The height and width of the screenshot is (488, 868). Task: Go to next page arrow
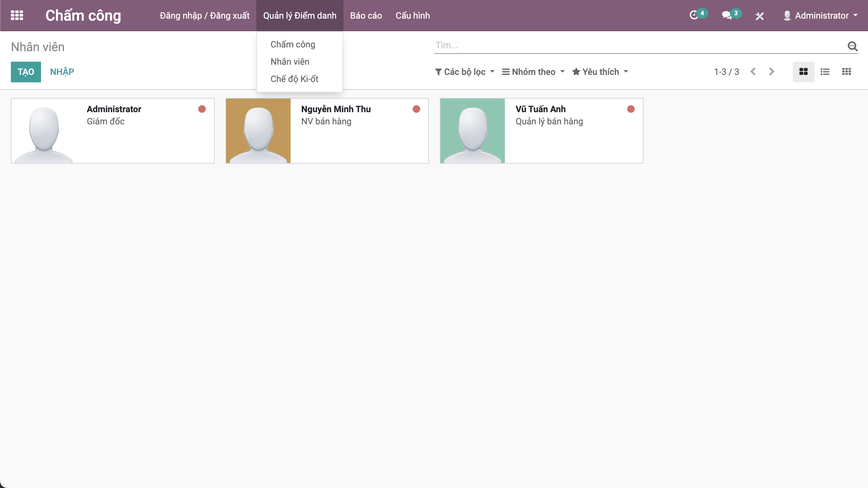pos(772,72)
